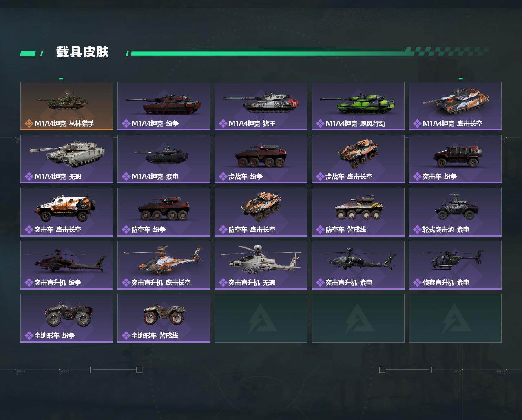This screenshot has width=522, height=420.
Task: Click diamond icon beside 侦察直升机-紫电
Action: point(417,283)
